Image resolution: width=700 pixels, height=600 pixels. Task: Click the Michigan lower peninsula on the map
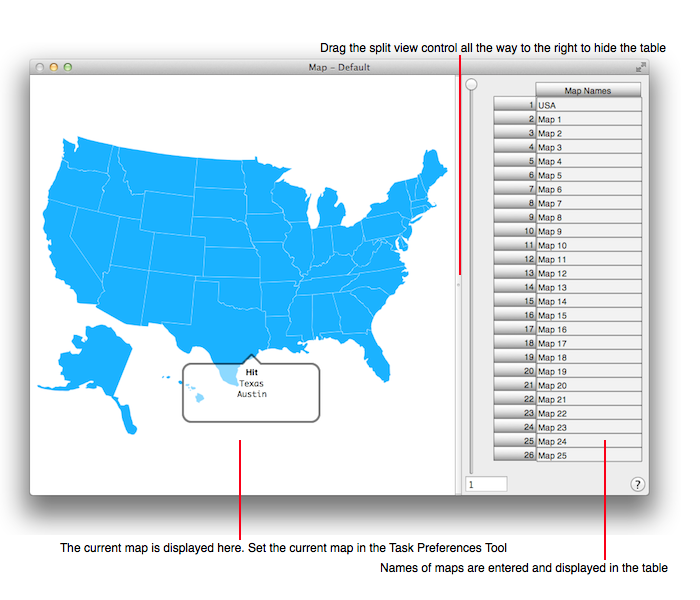(332, 210)
